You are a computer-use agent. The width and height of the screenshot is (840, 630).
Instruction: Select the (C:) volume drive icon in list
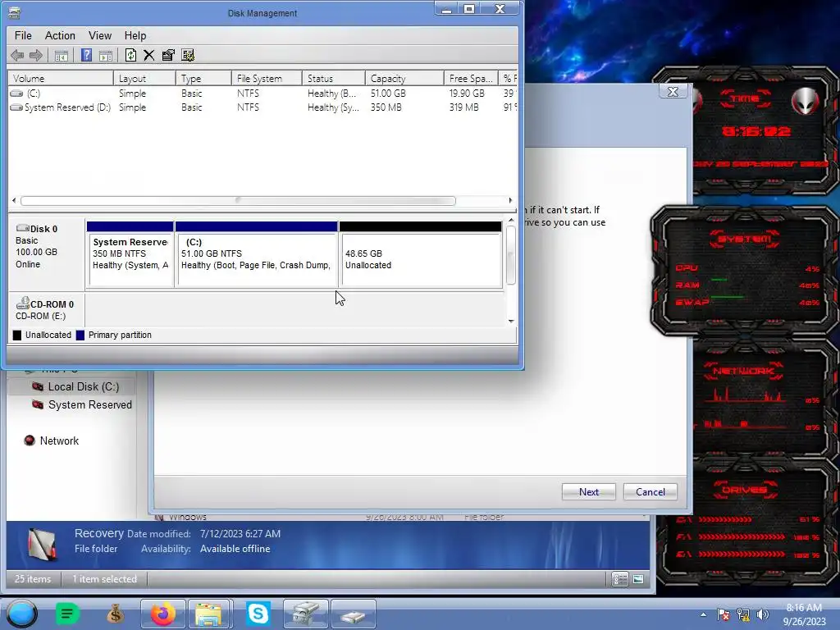coord(16,94)
